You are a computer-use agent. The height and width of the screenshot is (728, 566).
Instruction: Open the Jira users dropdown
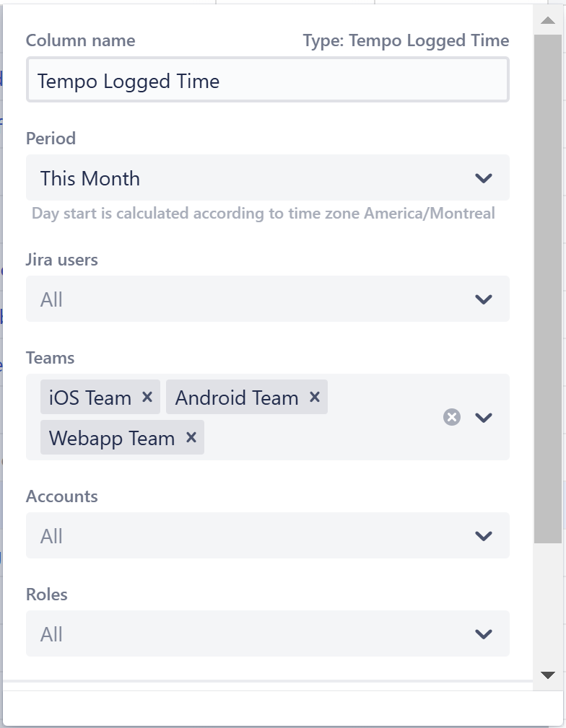[x=267, y=299]
